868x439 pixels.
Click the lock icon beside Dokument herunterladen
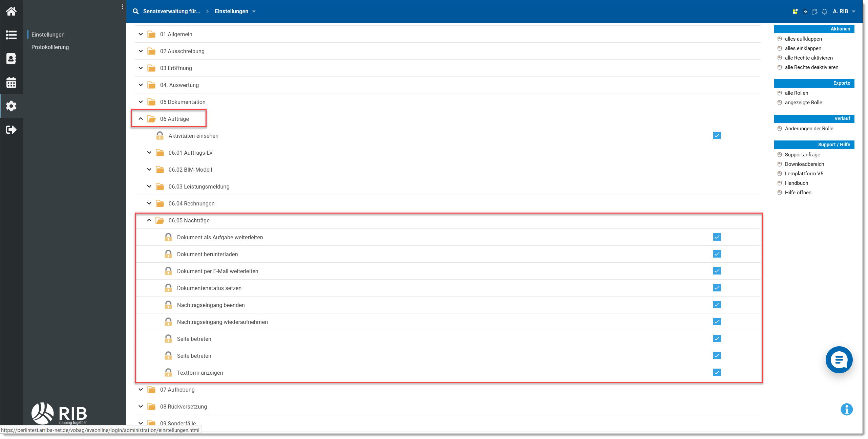tap(168, 254)
